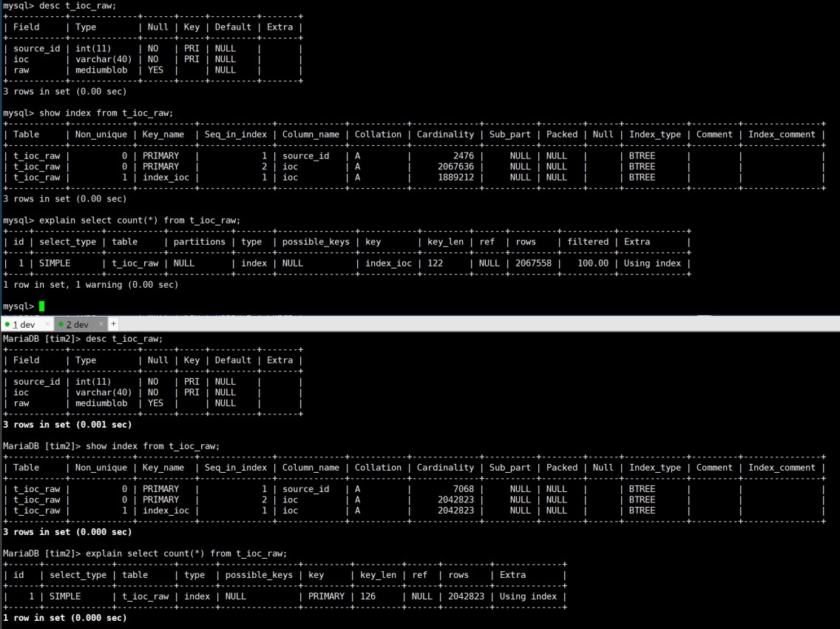Image resolution: width=840 pixels, height=629 pixels.
Task: Click "Cardinality" header in the mysql pane
Action: tap(445, 135)
